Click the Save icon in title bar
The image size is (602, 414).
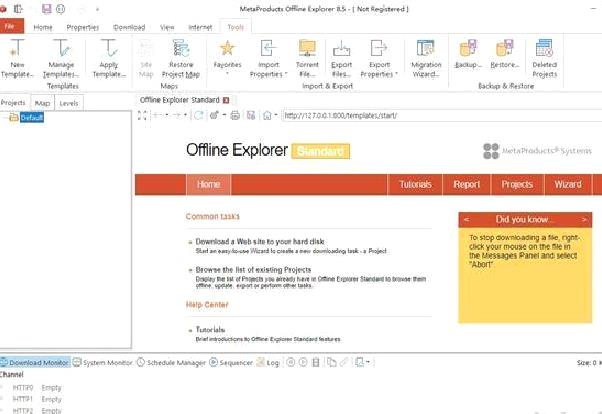coord(46,8)
